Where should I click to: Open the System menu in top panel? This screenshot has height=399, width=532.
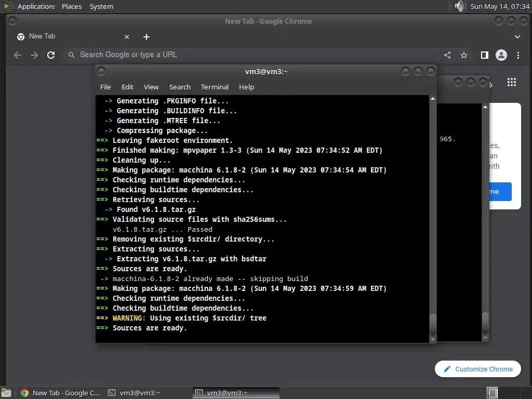101,6
